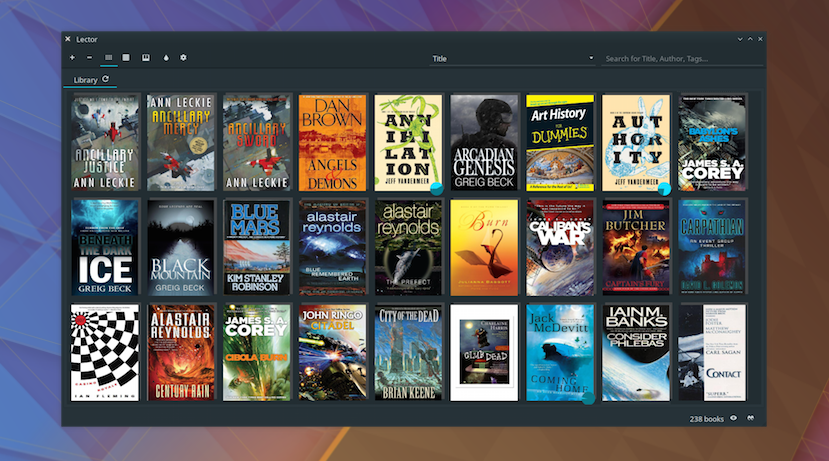Click reading progress badge on Annihilation cover
This screenshot has width=829, height=461.
click(437, 188)
